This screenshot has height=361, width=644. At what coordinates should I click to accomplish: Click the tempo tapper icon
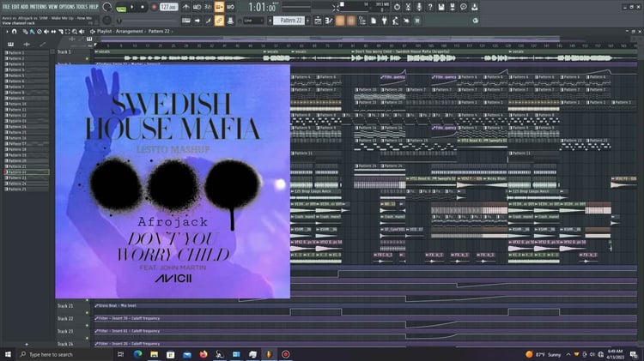click(395, 21)
